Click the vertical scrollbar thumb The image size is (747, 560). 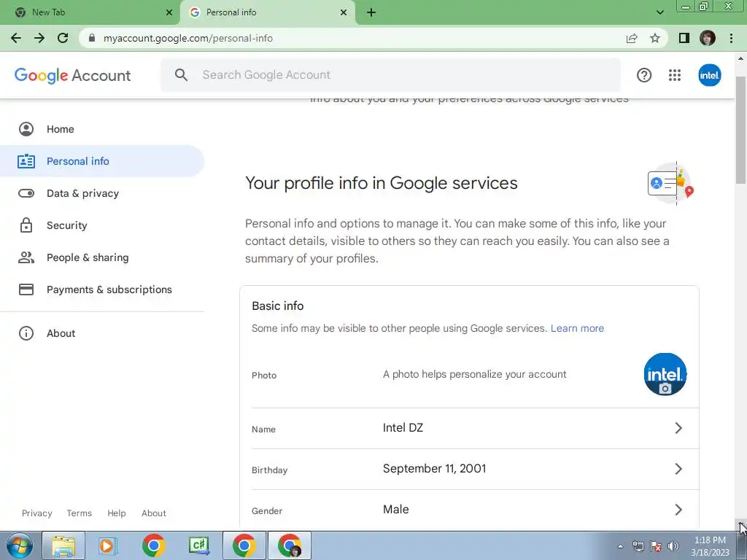740,128
